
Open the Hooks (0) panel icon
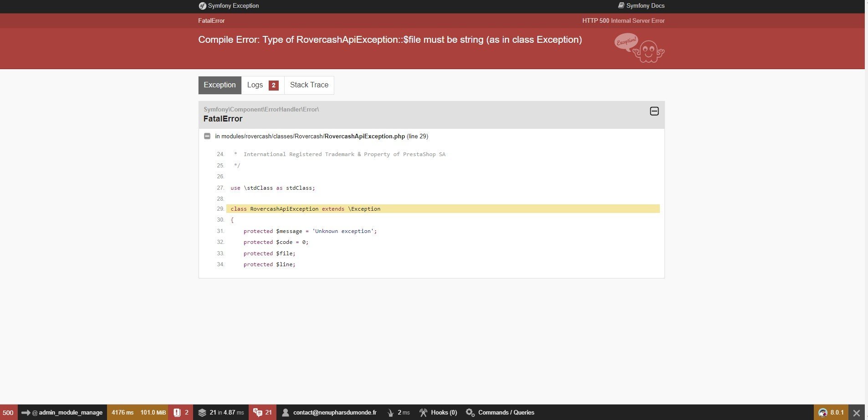(x=423, y=412)
